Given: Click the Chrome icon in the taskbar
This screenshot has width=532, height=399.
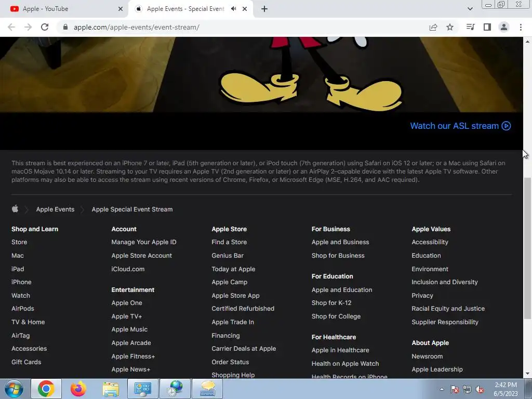Looking at the screenshot, I should (x=46, y=389).
